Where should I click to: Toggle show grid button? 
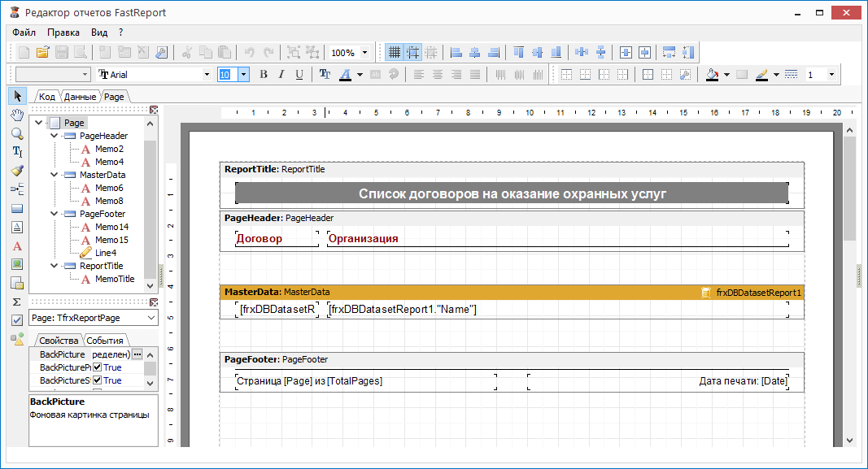tap(395, 53)
